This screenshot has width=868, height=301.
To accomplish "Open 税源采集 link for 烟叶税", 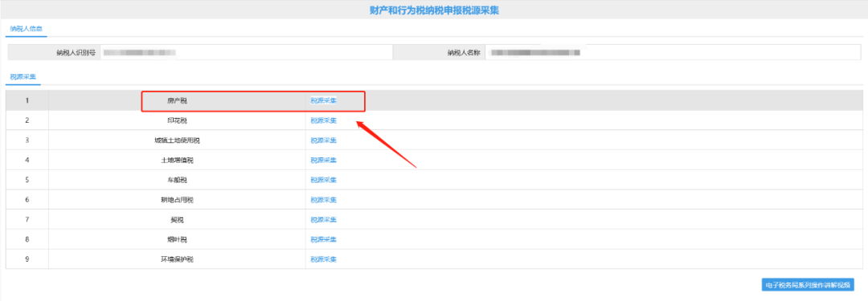I will tap(323, 239).
